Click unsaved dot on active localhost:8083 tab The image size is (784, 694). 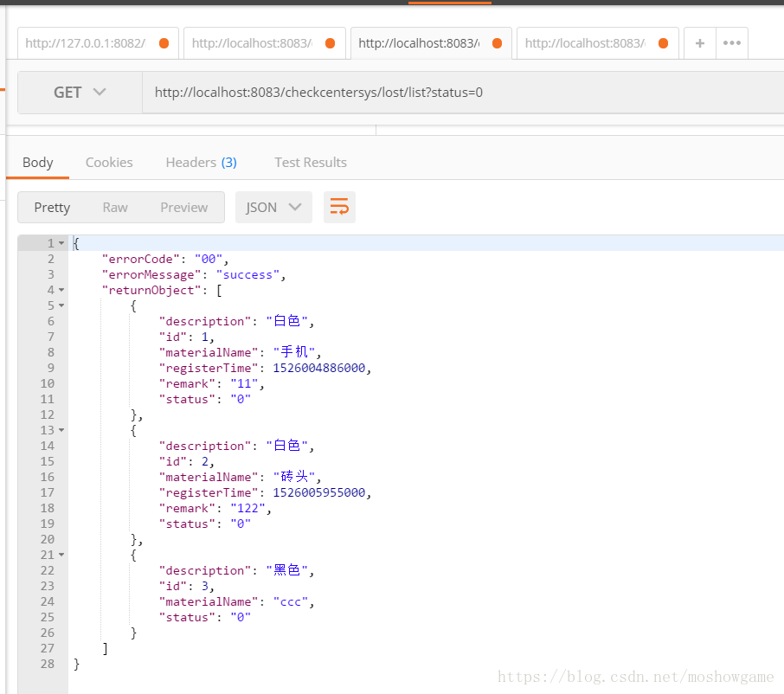(497, 43)
